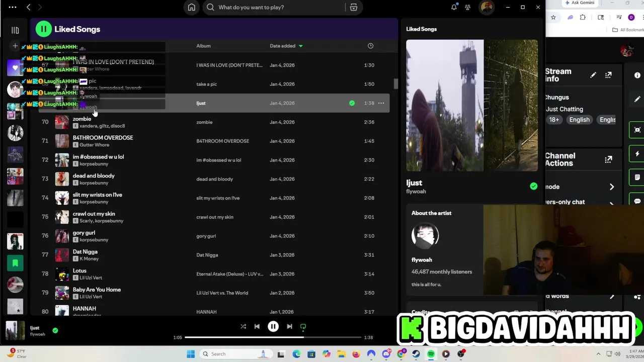Create playlist with the plus icon
This screenshot has width=644, height=362.
(x=15, y=46)
